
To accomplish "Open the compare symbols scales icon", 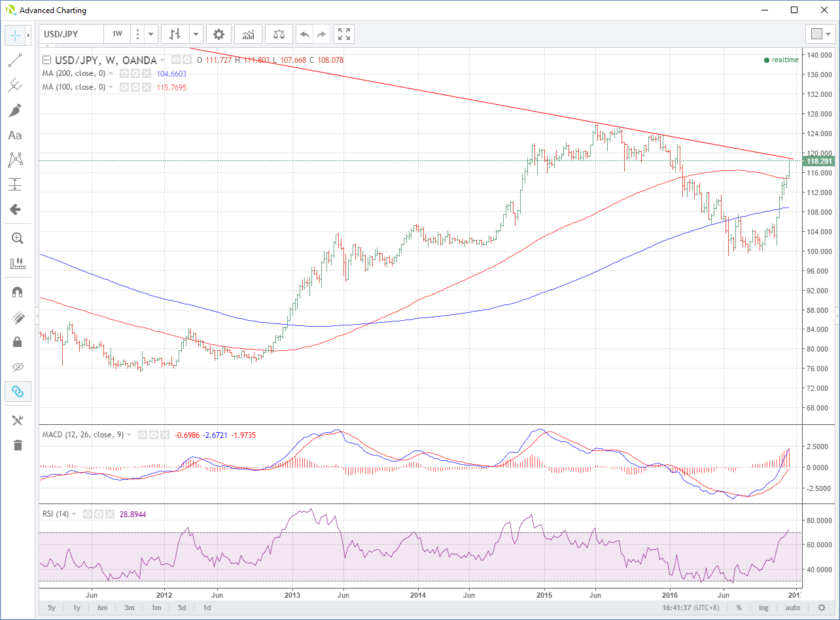I will (279, 34).
